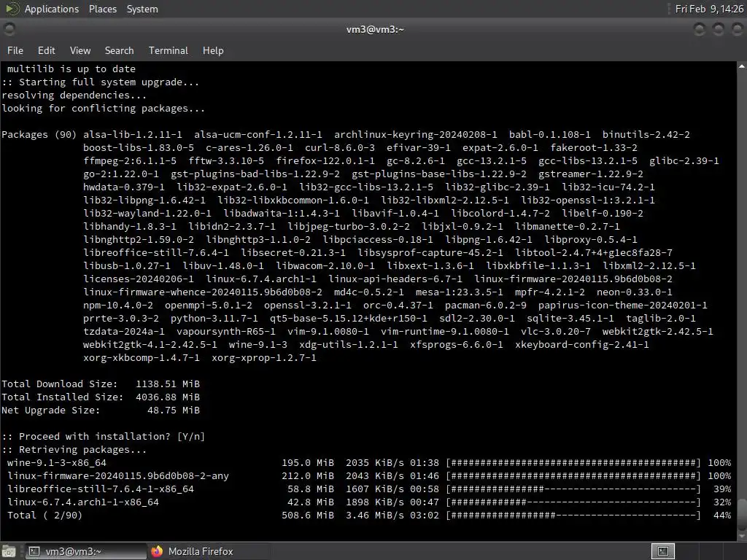Open the Search menu
Image resolution: width=747 pixels, height=560 pixels.
coord(119,50)
